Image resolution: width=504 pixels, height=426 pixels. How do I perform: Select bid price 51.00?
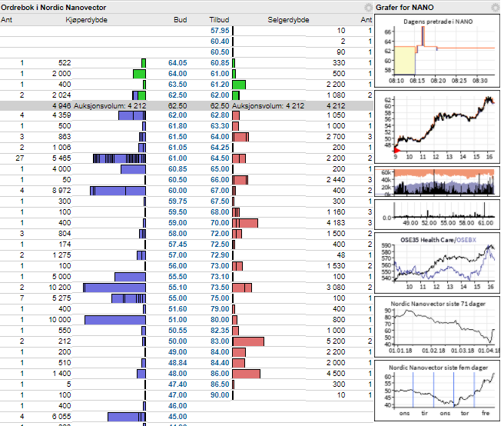click(x=177, y=320)
